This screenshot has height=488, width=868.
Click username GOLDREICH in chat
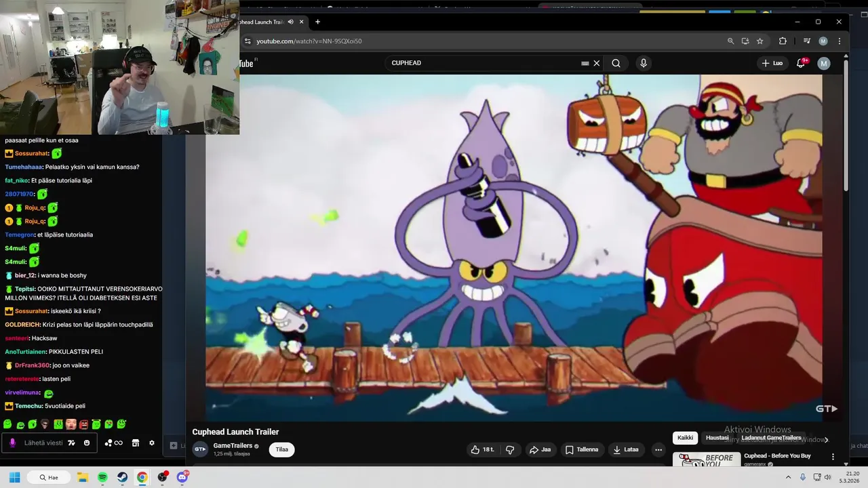click(22, 325)
